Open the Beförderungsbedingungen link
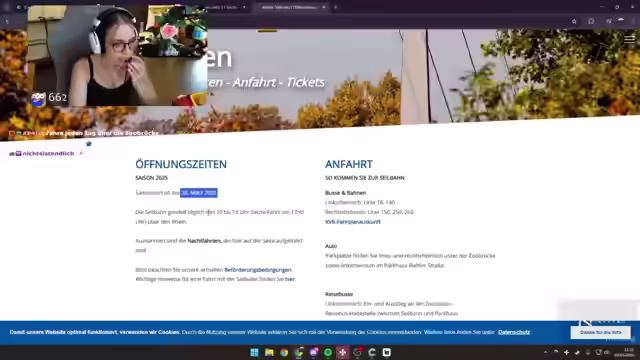The height and width of the screenshot is (360, 640). click(x=258, y=270)
